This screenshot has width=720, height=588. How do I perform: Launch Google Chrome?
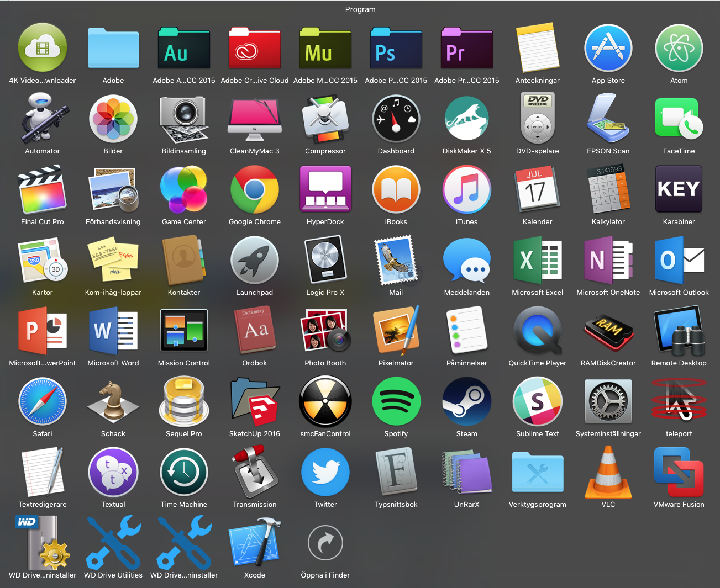[255, 189]
